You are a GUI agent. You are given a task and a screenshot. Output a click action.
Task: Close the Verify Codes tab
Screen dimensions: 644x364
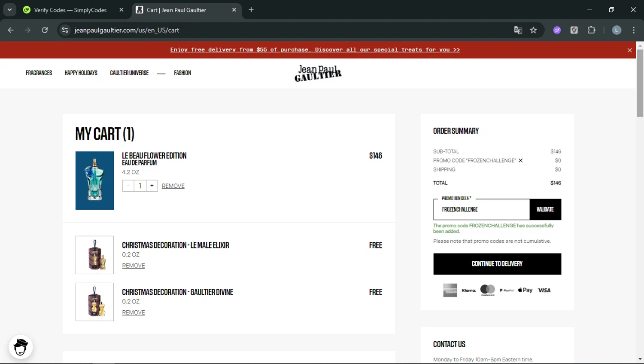click(x=122, y=10)
